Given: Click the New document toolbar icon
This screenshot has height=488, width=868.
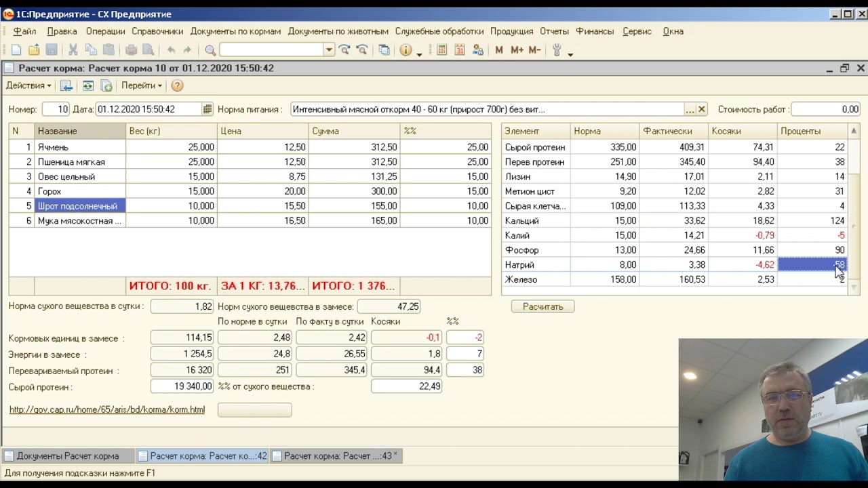Looking at the screenshot, I should tap(16, 50).
